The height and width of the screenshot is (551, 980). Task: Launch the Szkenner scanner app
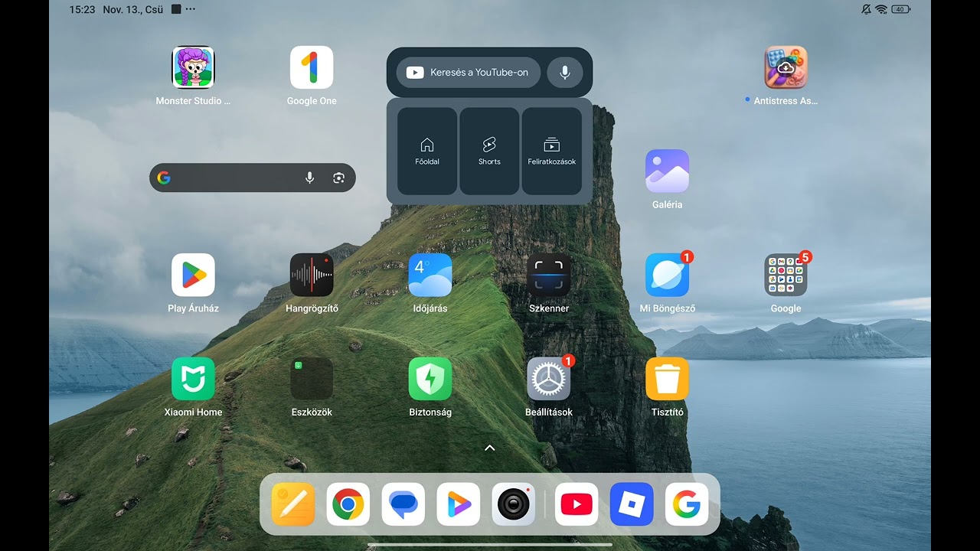[x=549, y=275]
